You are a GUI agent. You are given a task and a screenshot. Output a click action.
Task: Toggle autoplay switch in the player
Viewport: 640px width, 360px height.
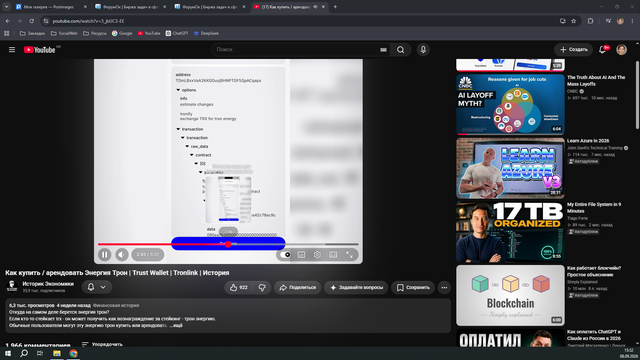[285, 255]
